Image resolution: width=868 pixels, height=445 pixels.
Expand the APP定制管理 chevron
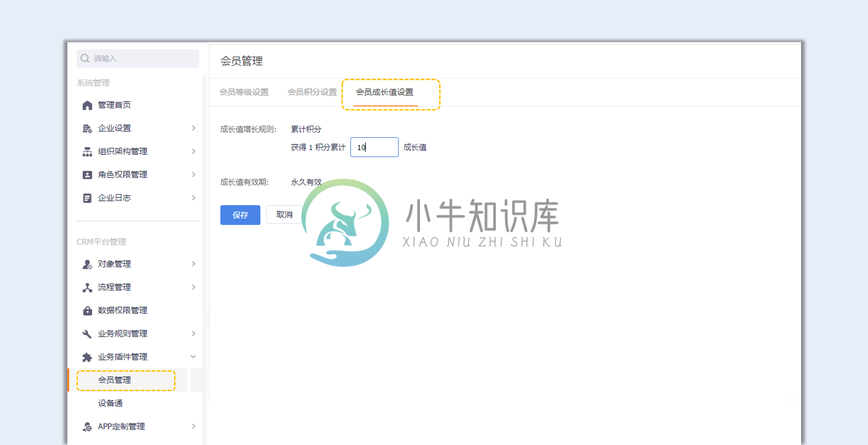tap(194, 426)
